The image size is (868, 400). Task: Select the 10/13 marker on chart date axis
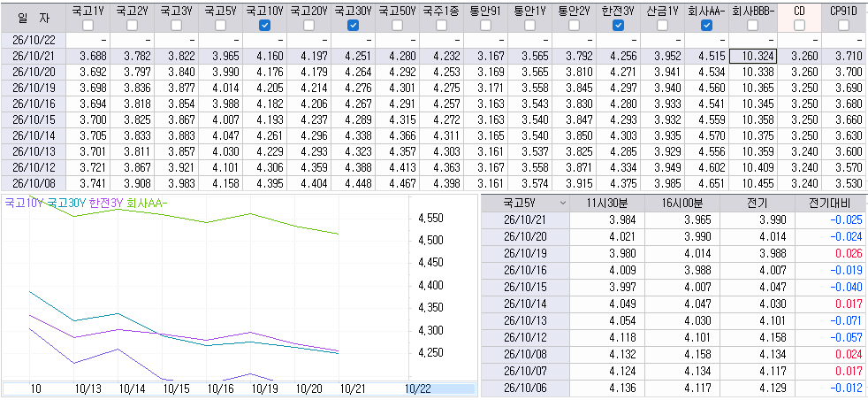tap(87, 388)
